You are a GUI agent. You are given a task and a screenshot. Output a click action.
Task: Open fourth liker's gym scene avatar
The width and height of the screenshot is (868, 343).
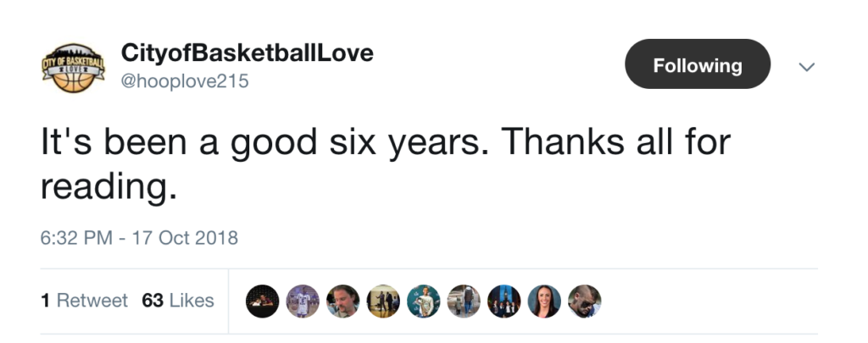click(x=383, y=301)
